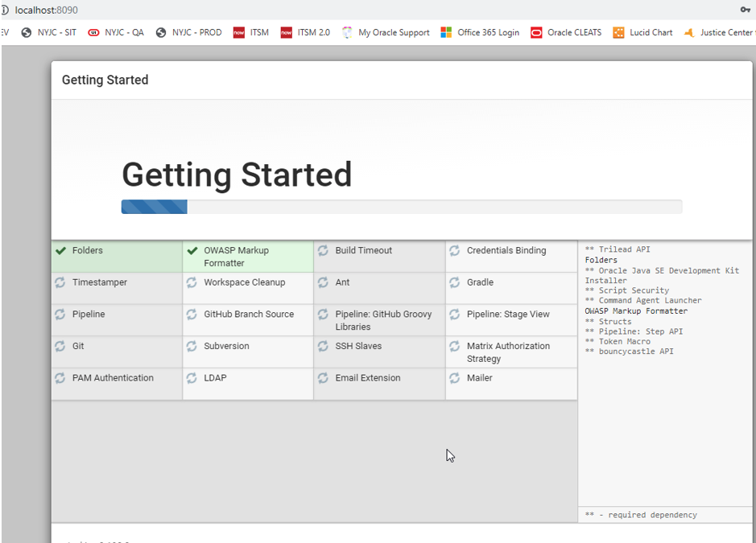Click the Subversion plugin label
The height and width of the screenshot is (543, 756).
click(226, 346)
